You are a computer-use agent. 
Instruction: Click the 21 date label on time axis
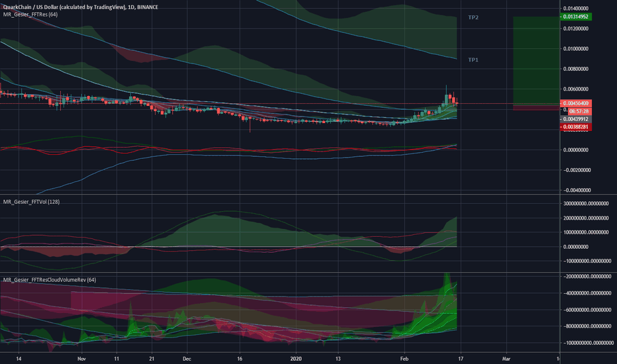click(152, 359)
